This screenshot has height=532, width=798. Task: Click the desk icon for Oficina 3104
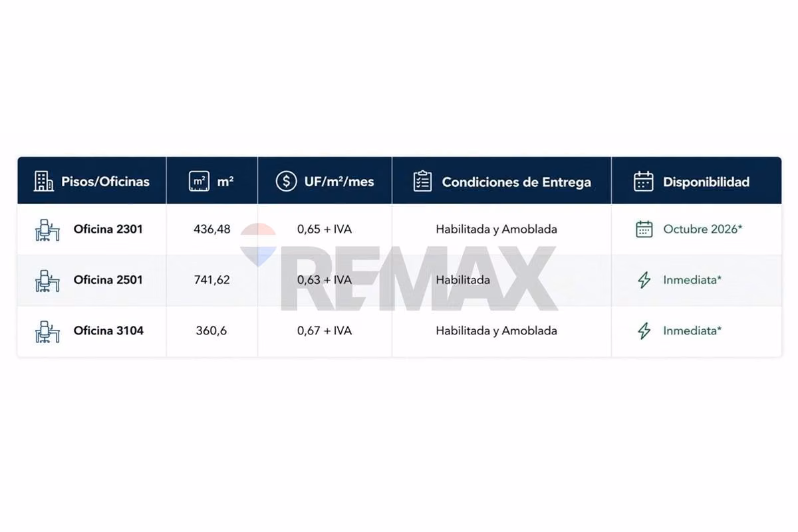tap(47, 331)
